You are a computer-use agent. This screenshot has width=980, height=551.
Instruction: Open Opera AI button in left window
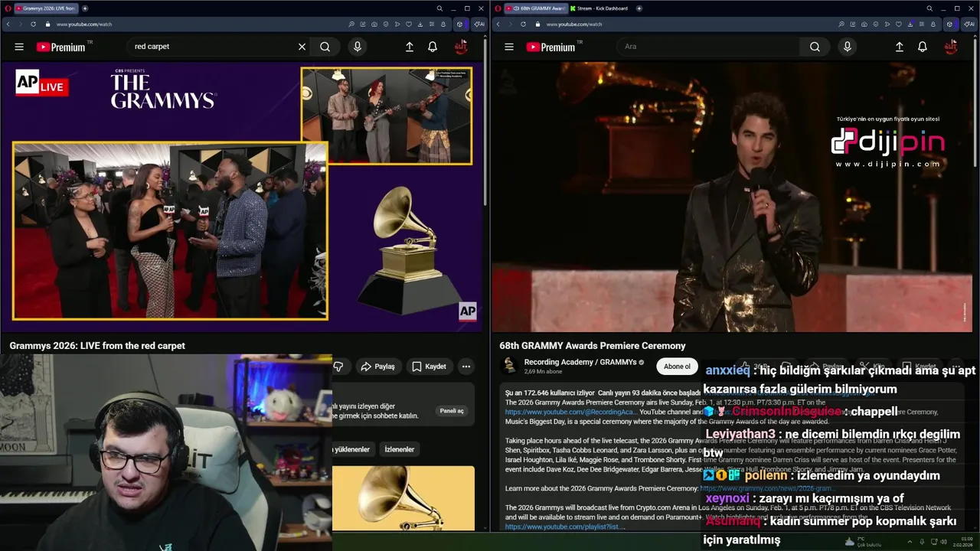479,24
